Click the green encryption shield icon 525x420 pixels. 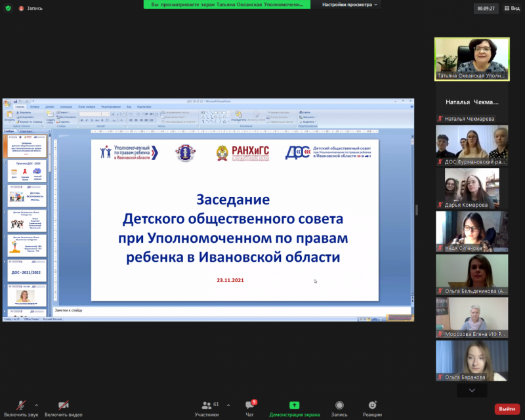click(7, 9)
